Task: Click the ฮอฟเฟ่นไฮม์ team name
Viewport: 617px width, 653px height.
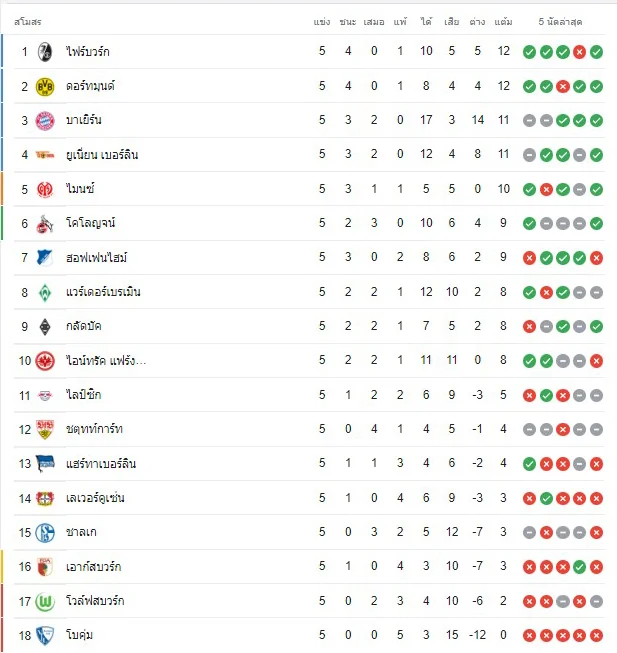Action: click(97, 257)
